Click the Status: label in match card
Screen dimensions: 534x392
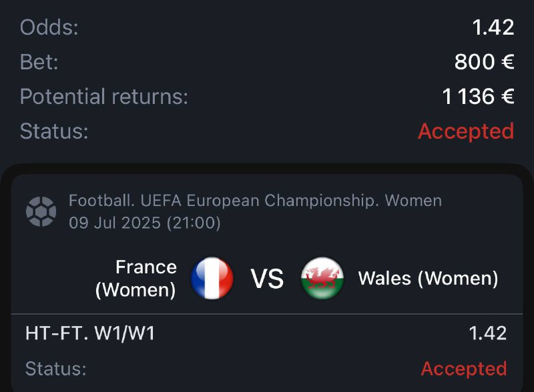click(56, 368)
